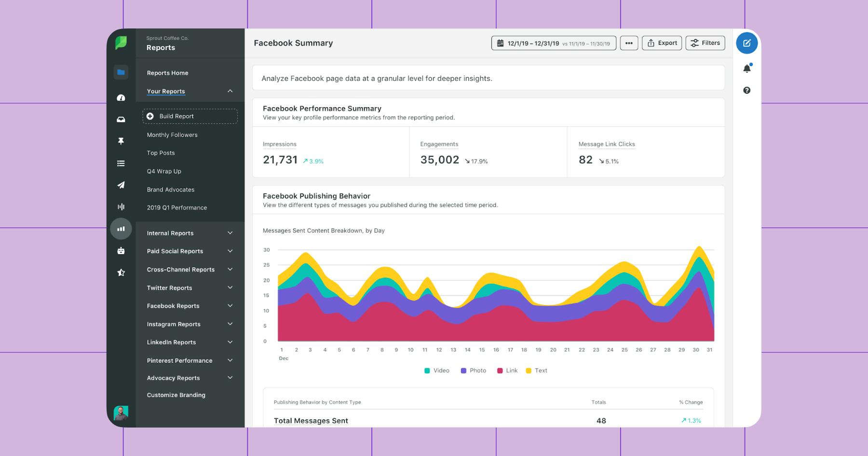This screenshot has width=868, height=456.
Task: Click the 35,002 engagements value
Action: coord(440,160)
